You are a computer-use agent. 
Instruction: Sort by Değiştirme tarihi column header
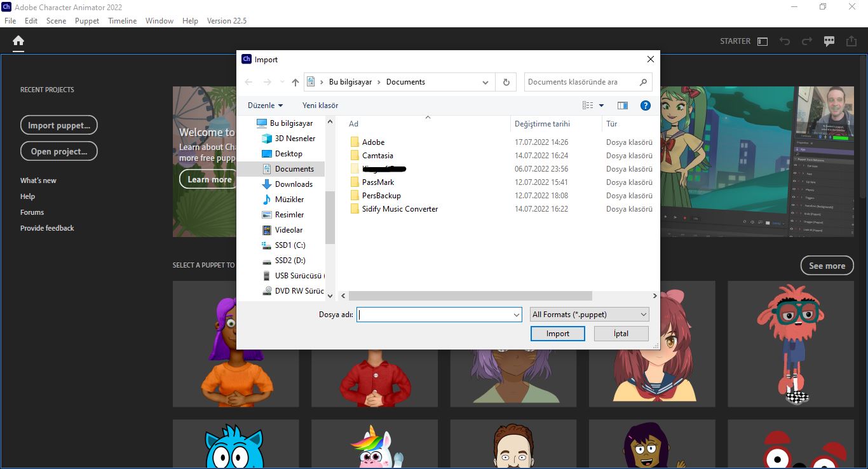point(542,124)
